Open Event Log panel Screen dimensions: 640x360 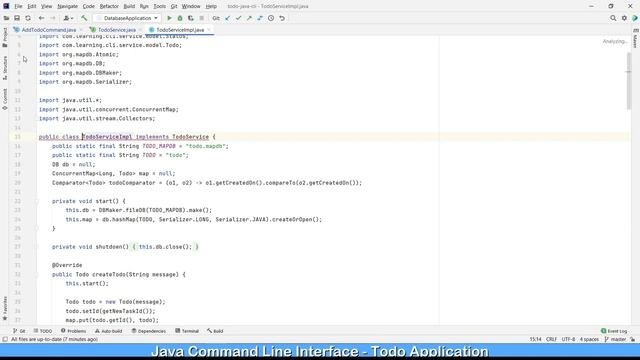click(614, 331)
